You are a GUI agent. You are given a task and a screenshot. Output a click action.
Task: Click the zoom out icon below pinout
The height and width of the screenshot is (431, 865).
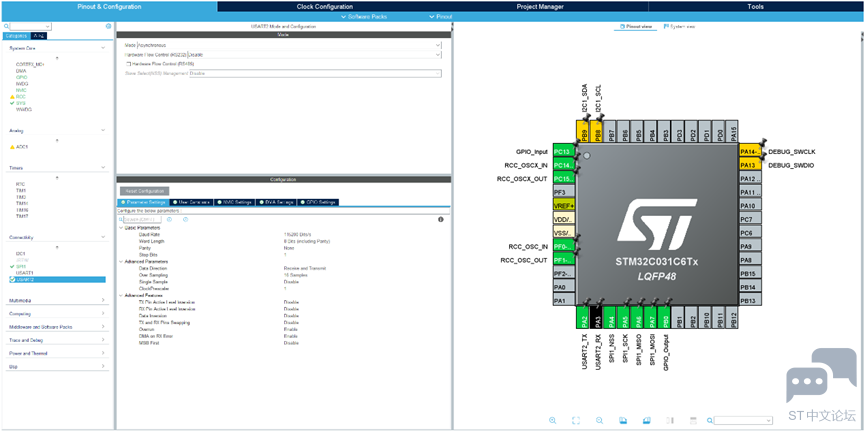pyautogui.click(x=599, y=421)
